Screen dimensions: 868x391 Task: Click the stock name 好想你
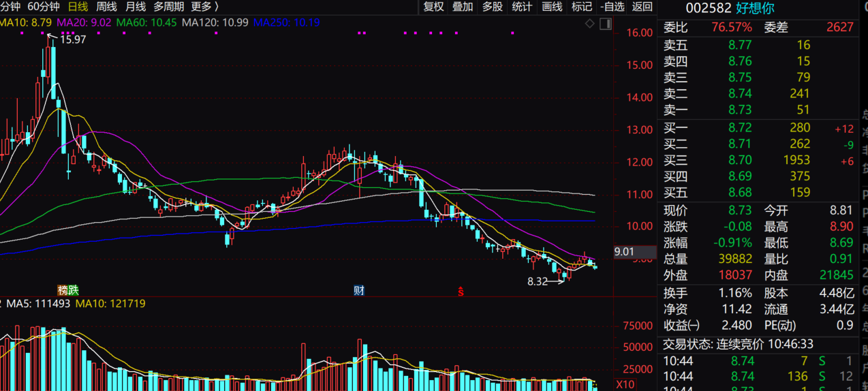(x=756, y=8)
